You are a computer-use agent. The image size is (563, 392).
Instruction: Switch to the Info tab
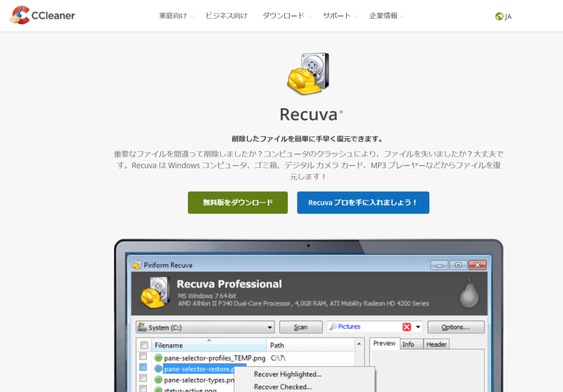(408, 344)
